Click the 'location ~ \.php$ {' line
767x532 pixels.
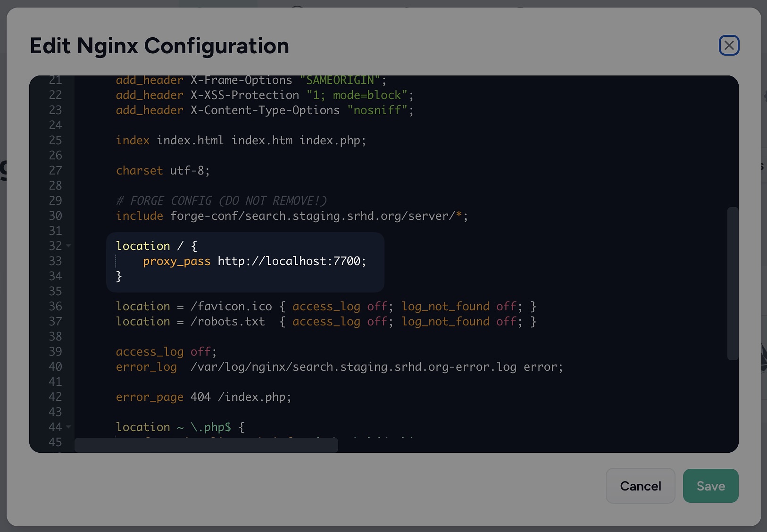tap(180, 427)
